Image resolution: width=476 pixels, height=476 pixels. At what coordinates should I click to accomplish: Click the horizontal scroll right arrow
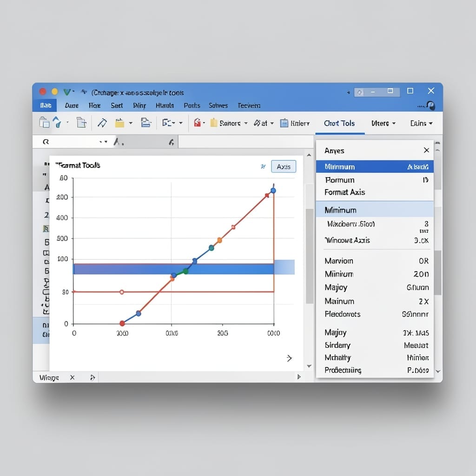point(299,377)
